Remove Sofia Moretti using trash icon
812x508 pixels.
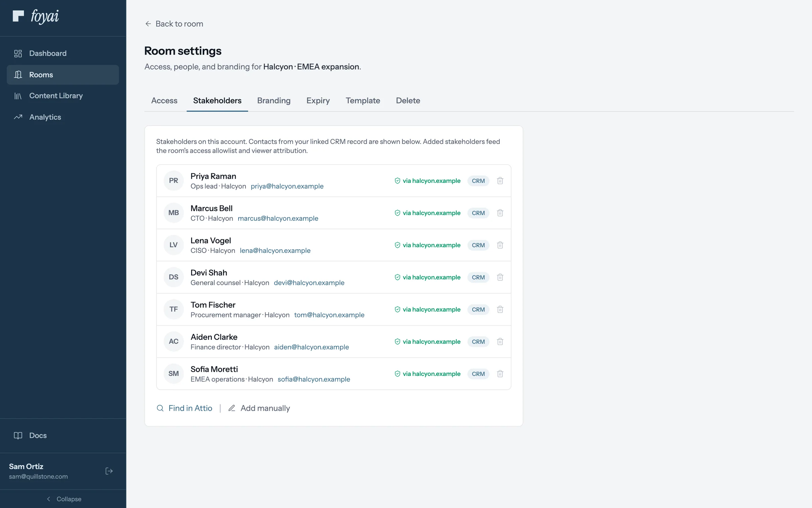[x=500, y=374]
